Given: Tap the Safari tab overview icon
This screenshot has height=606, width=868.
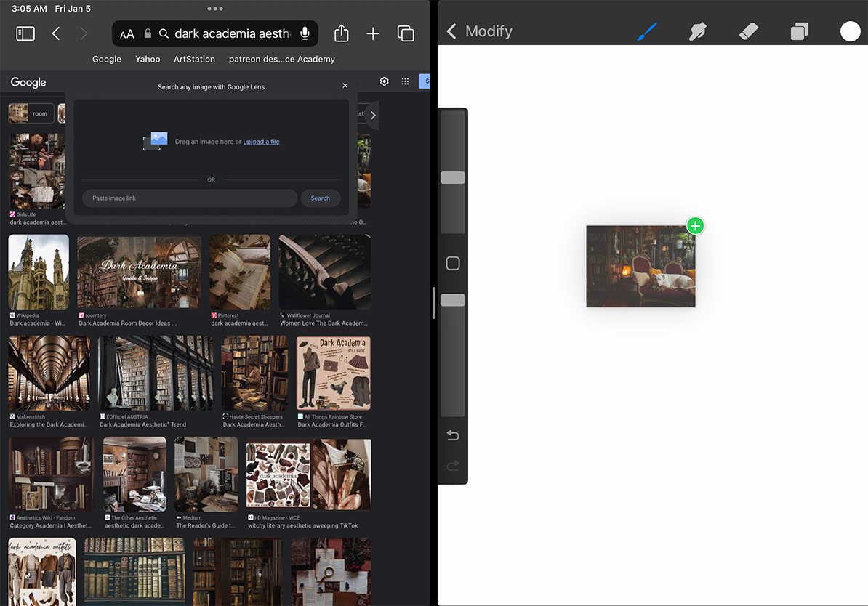Looking at the screenshot, I should [x=406, y=33].
